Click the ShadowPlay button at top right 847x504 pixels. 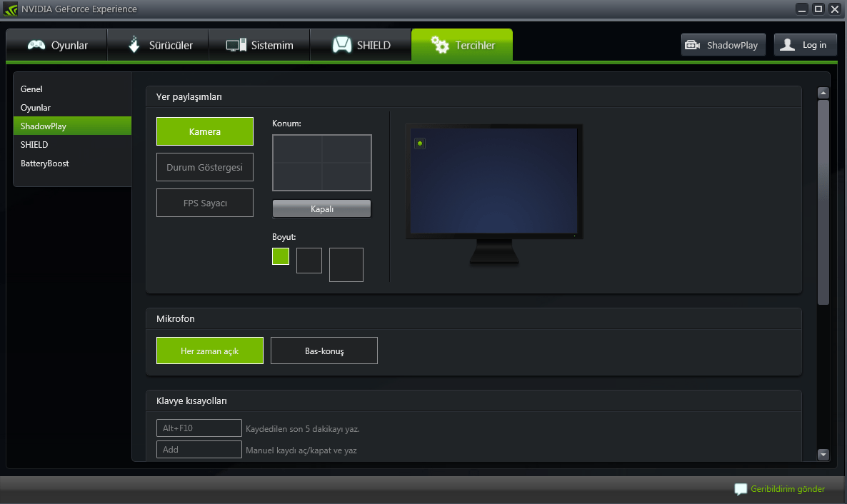(x=723, y=45)
